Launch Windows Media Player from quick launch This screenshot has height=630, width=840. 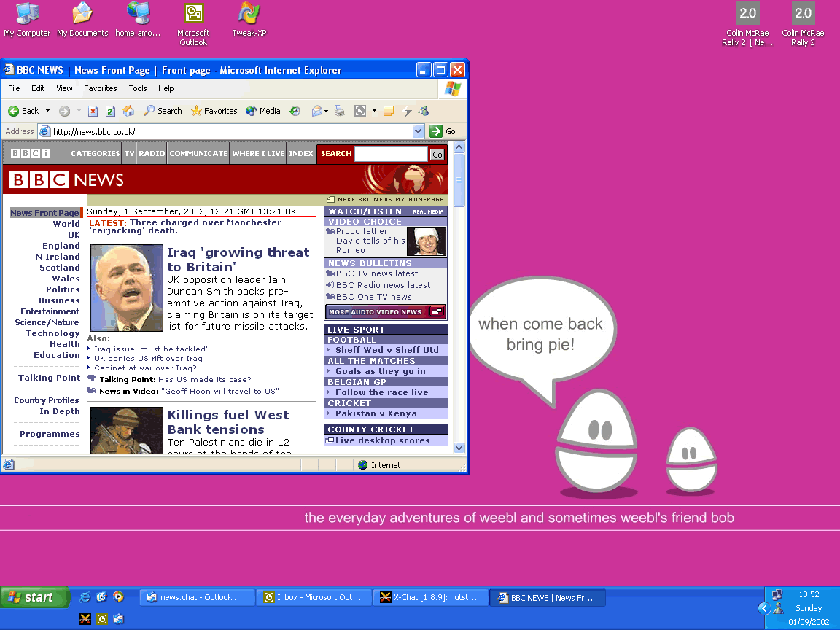click(x=117, y=597)
